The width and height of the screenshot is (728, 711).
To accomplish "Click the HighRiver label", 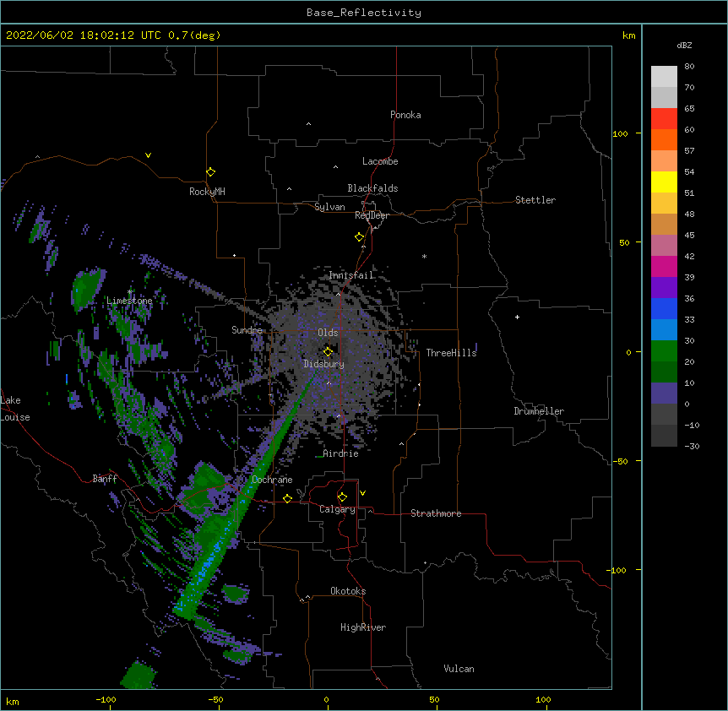I will (x=363, y=627).
